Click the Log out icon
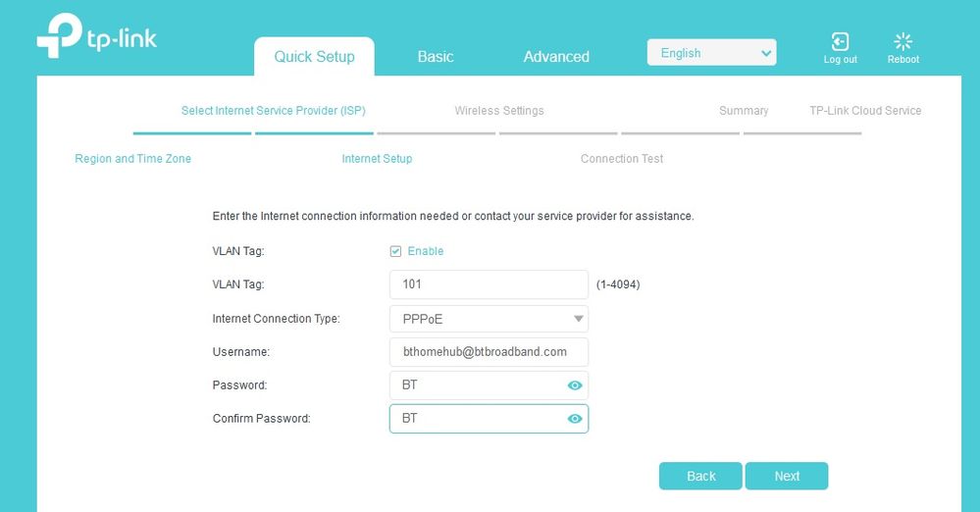This screenshot has height=512, width=980. click(x=840, y=42)
